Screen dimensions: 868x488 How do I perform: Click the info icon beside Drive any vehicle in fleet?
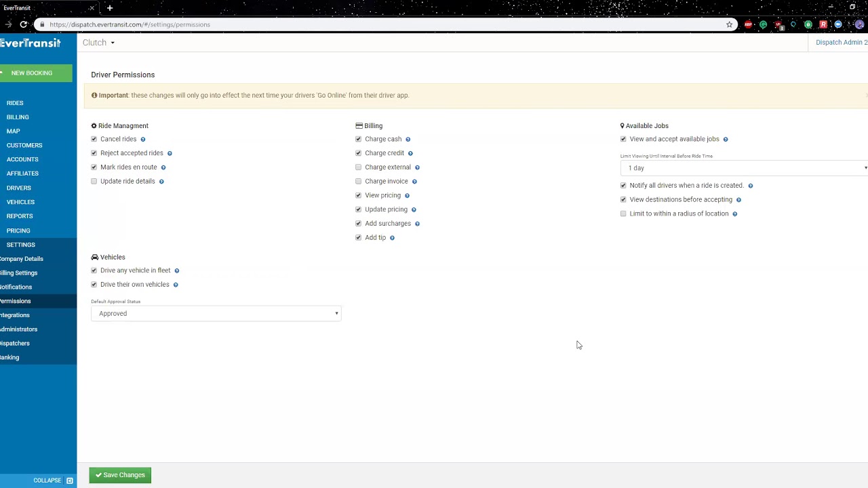pos(177,270)
